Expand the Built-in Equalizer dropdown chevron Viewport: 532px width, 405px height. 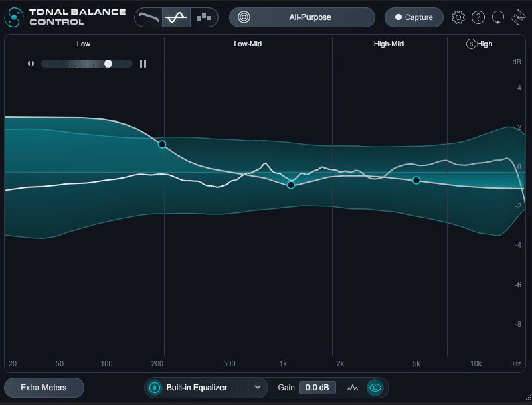[258, 387]
